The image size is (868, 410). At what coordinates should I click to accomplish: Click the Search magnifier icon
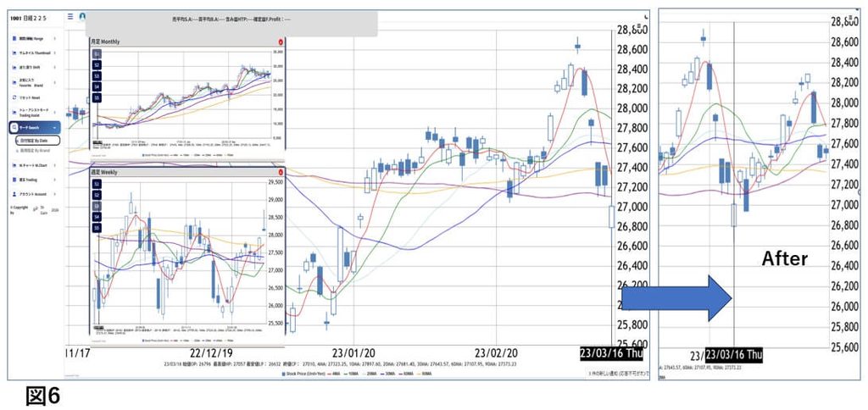14,127
